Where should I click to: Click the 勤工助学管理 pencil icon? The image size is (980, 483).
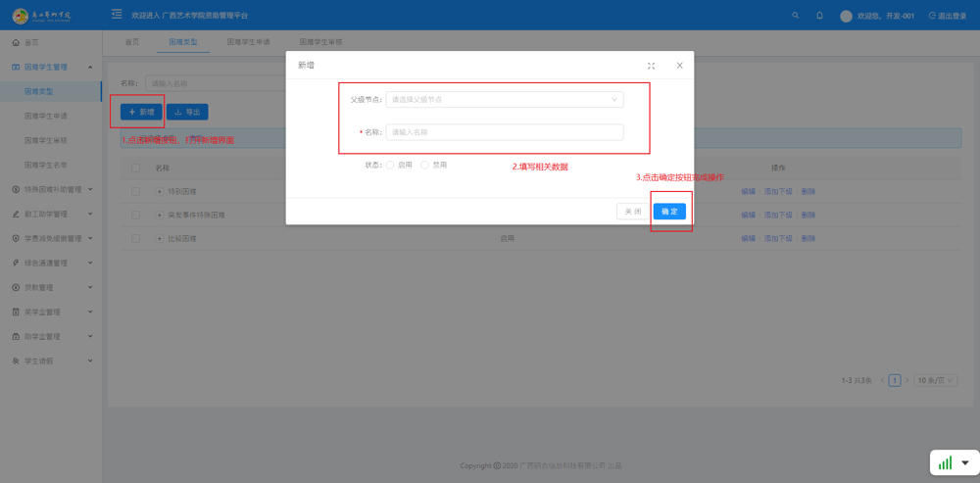(x=17, y=214)
